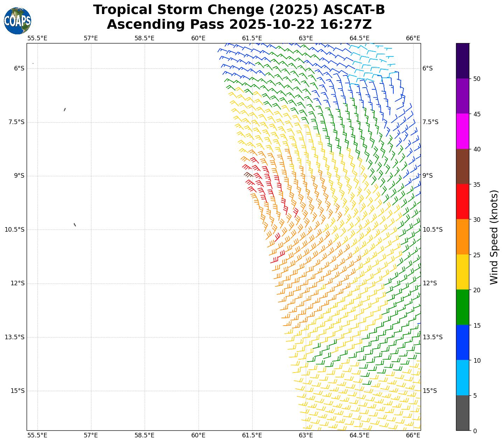
Task: Click the "Ascending Pass 2025-10-22 16:27Z" subtitle
Action: point(239,25)
